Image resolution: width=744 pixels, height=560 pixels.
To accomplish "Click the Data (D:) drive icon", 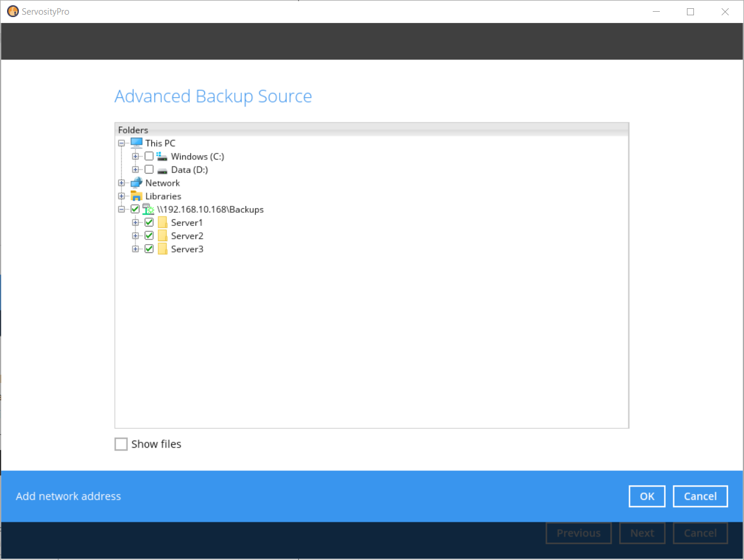I will coord(161,169).
